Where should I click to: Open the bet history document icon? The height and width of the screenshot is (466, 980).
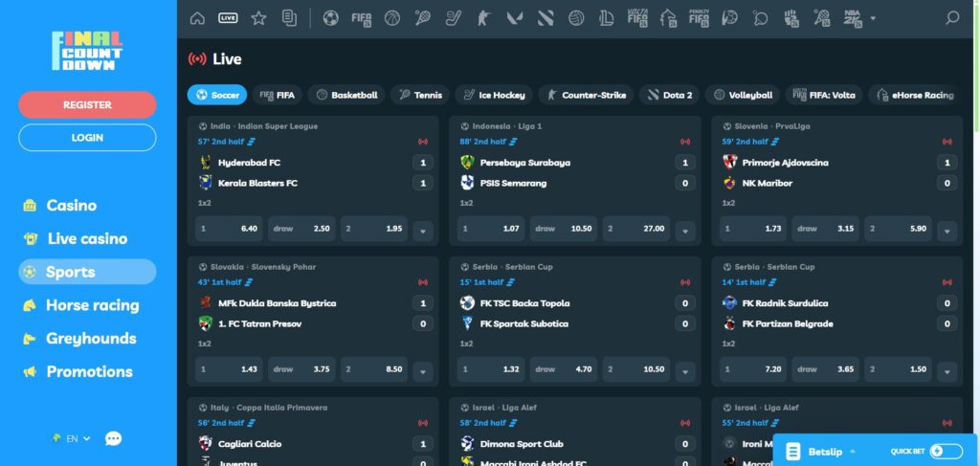289,18
